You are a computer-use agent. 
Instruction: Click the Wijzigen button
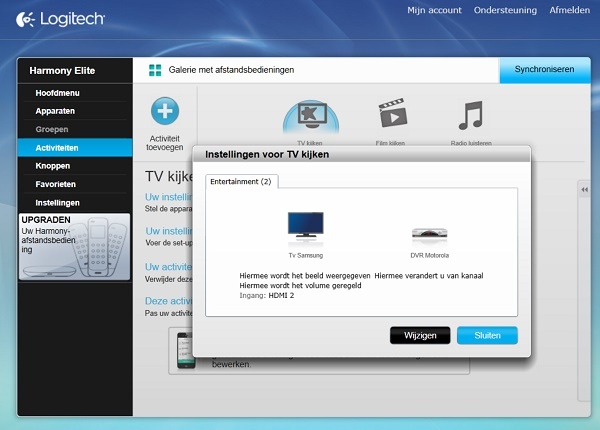(420, 336)
